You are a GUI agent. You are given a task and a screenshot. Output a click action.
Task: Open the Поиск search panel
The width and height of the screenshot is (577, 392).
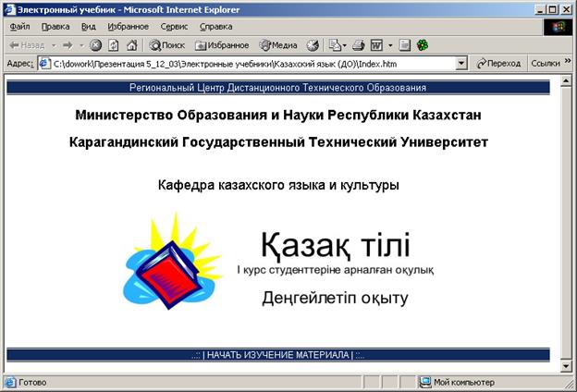pyautogui.click(x=166, y=44)
